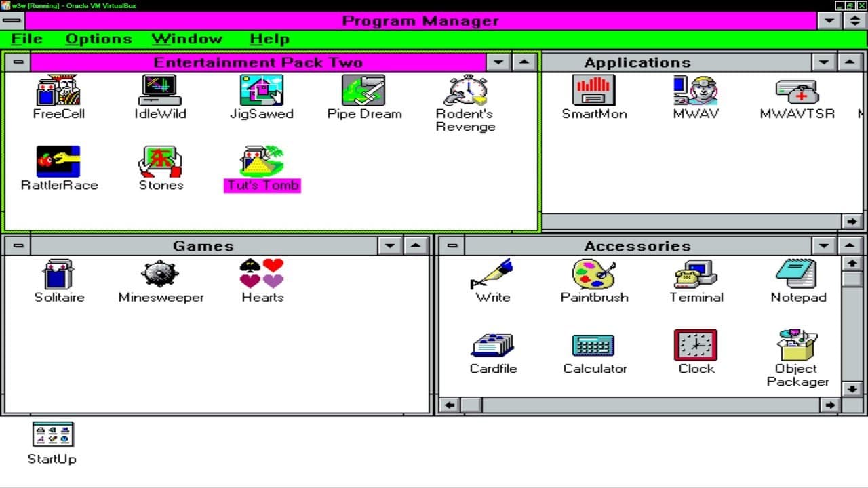
Task: Click Accessories vertical scrollbar down arrow
Action: point(852,388)
